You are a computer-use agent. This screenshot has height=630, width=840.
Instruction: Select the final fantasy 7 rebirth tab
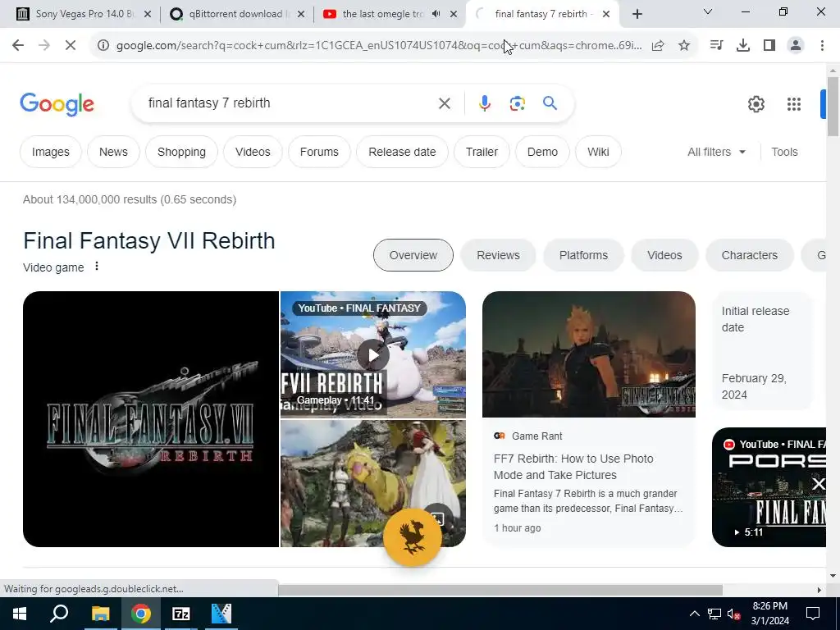(541, 14)
